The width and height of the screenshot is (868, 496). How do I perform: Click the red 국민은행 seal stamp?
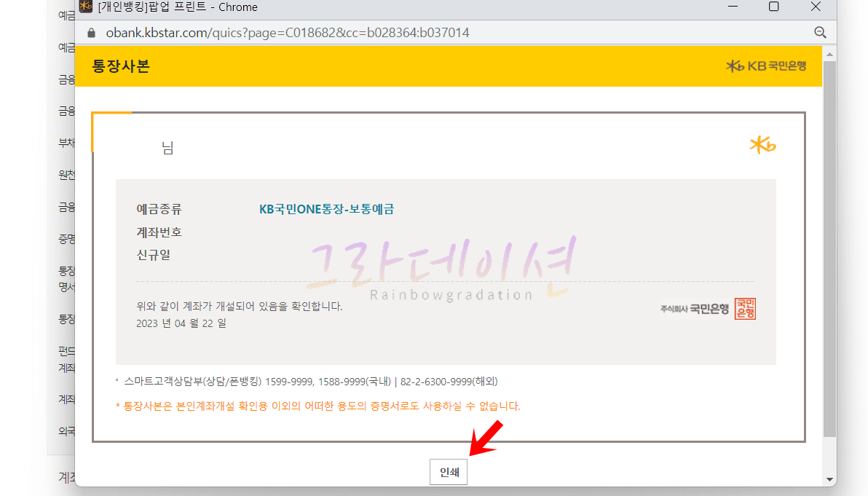[x=745, y=309]
